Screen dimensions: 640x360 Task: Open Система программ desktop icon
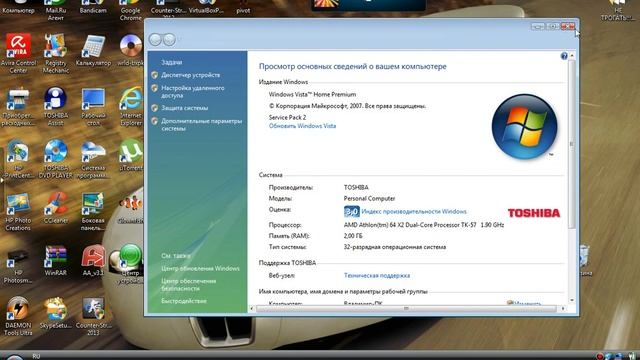pos(93,158)
